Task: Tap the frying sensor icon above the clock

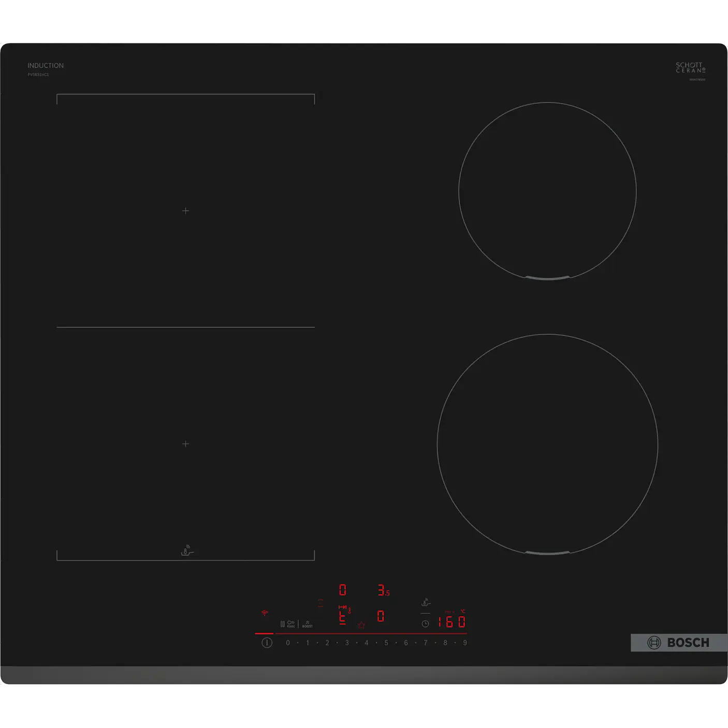Action: click(x=426, y=602)
